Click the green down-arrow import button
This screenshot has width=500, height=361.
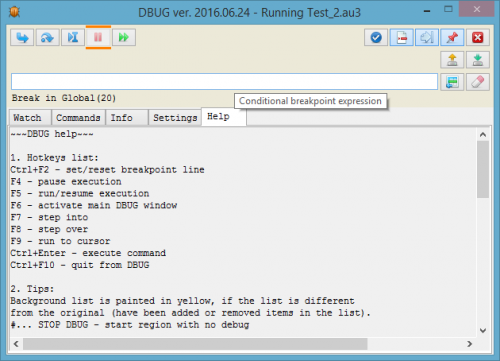click(x=478, y=60)
